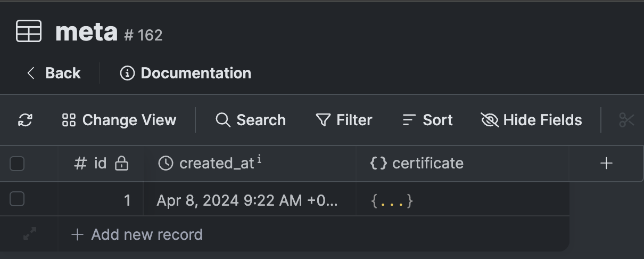Image resolution: width=644 pixels, height=259 pixels.
Task: Click the meta table grid icon
Action: tap(29, 31)
